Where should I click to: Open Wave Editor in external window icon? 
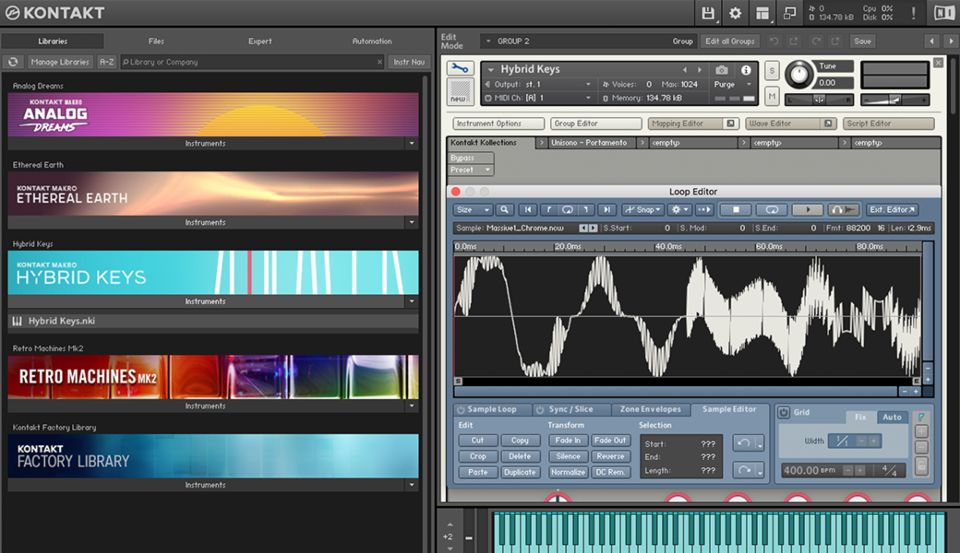[828, 123]
